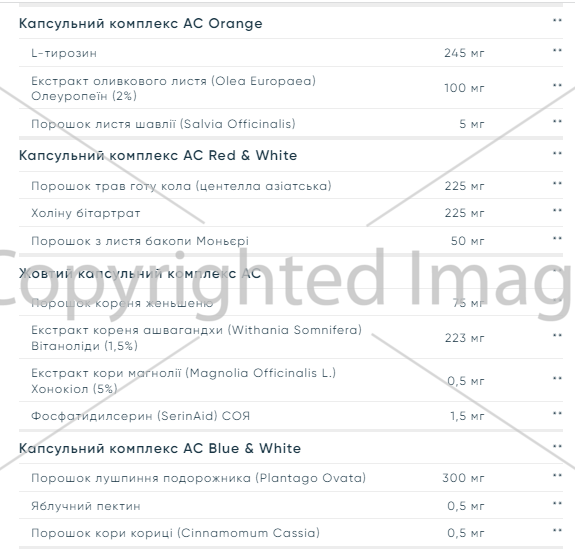Click the Екстракт кори магнолії ingredient text
The width and height of the screenshot is (575, 556).
pyautogui.click(x=183, y=381)
